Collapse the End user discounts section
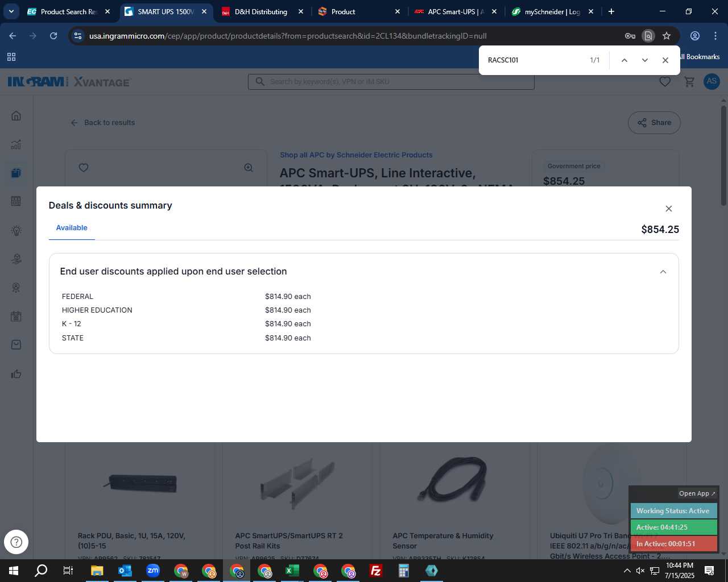 coord(663,272)
